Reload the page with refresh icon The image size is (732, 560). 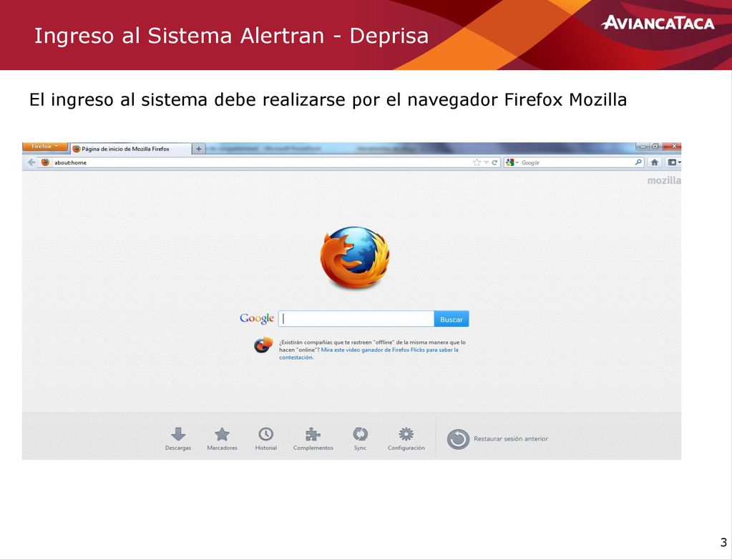494,162
